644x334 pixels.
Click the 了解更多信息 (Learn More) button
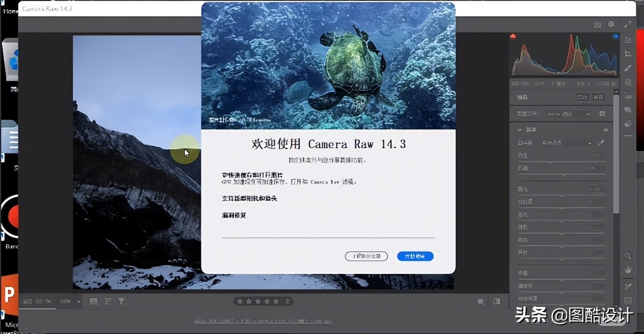pos(366,256)
